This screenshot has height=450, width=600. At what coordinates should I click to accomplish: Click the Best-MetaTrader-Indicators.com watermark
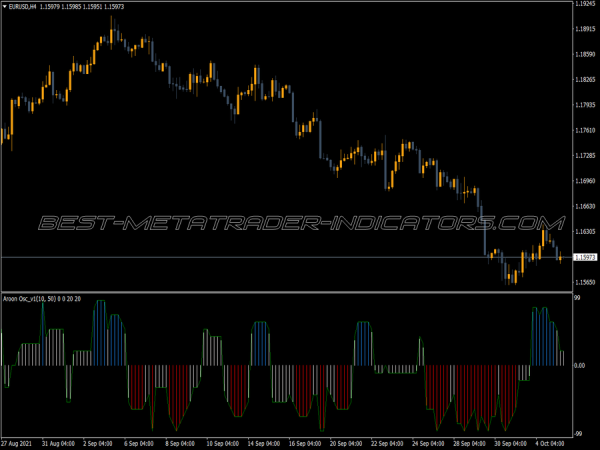click(x=295, y=223)
